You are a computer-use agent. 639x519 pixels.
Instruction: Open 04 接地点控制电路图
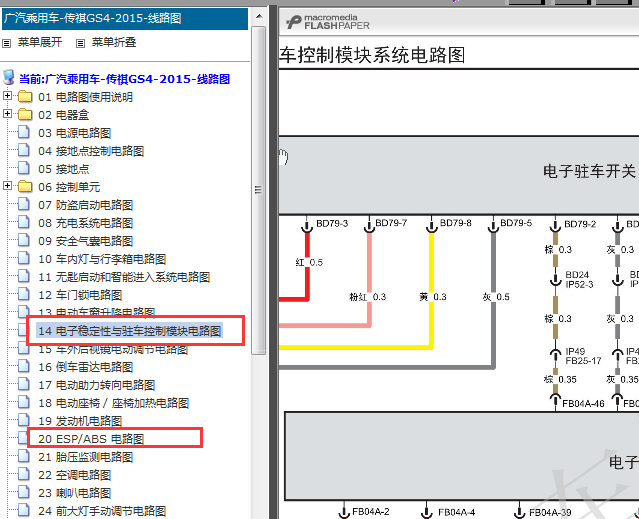91,151
